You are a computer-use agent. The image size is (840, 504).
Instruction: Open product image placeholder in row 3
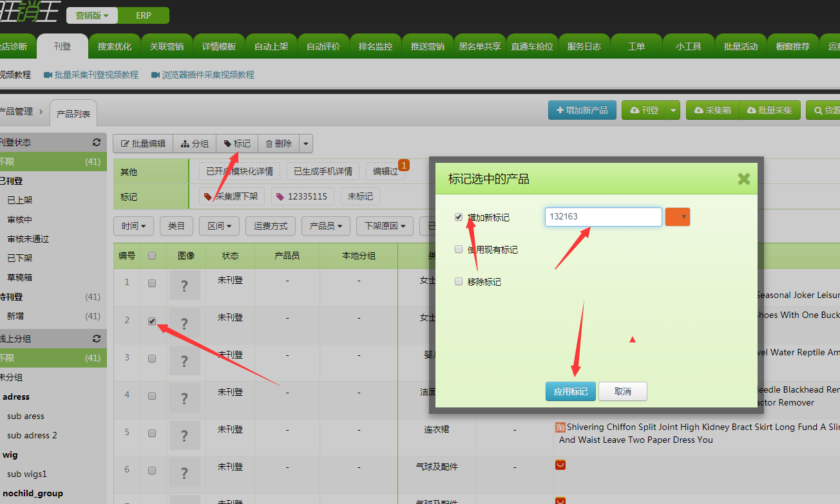(185, 360)
